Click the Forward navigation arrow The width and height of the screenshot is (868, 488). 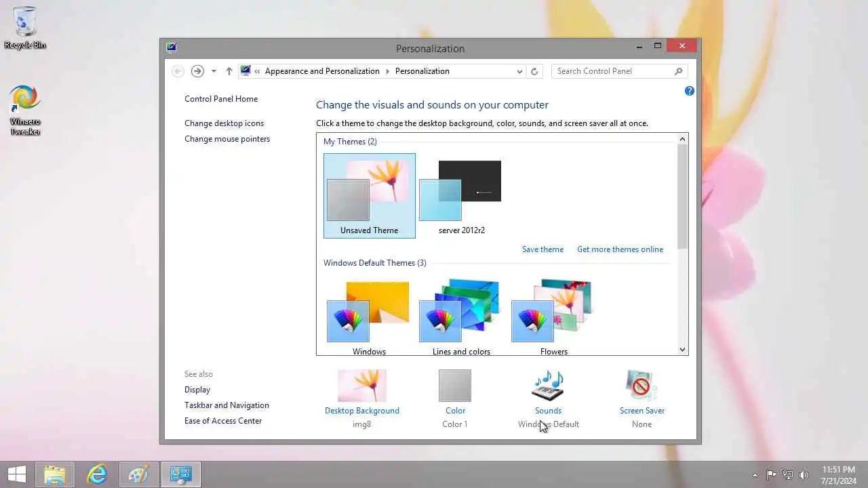197,71
